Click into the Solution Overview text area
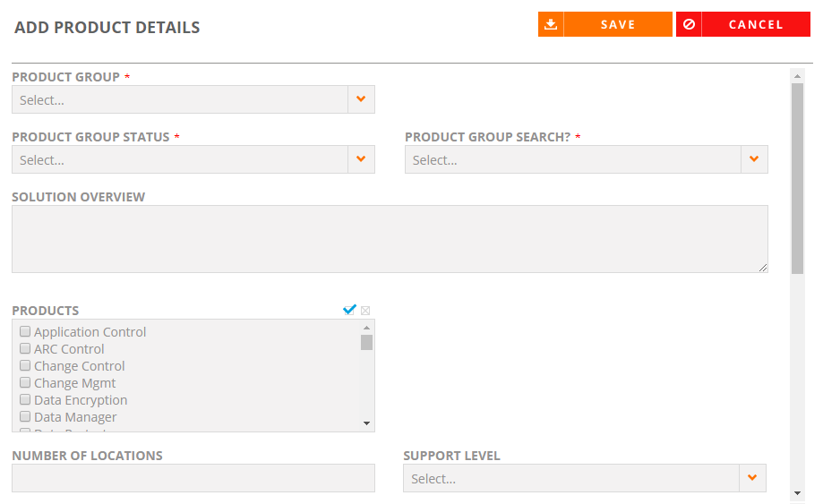This screenshot has height=504, width=823. (x=390, y=239)
